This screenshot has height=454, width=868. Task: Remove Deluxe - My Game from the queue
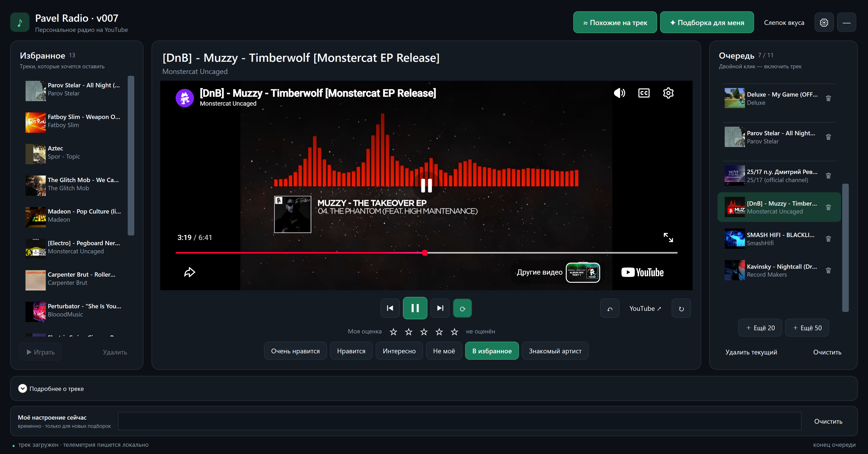pyautogui.click(x=828, y=98)
